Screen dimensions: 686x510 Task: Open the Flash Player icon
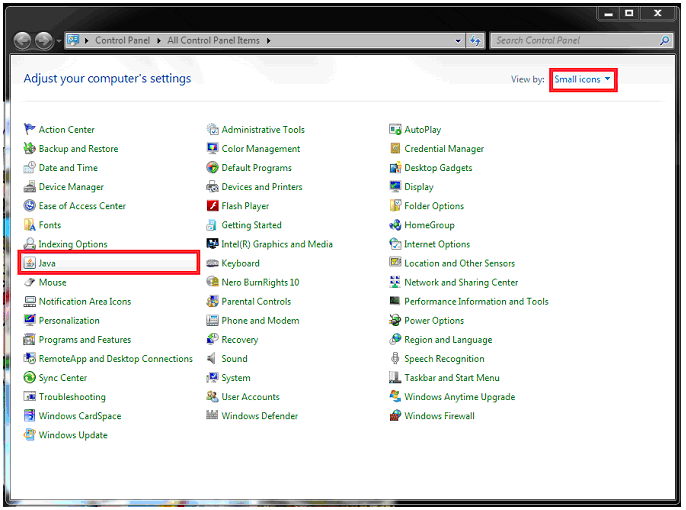[x=213, y=206]
